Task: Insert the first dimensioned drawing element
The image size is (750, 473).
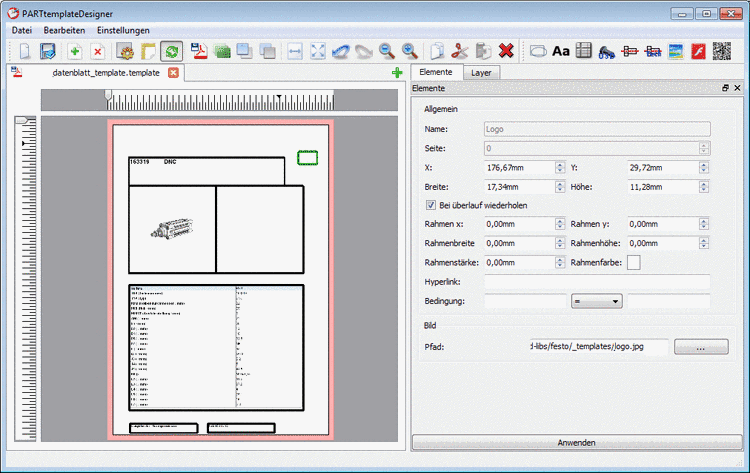Action: pyautogui.click(x=630, y=51)
